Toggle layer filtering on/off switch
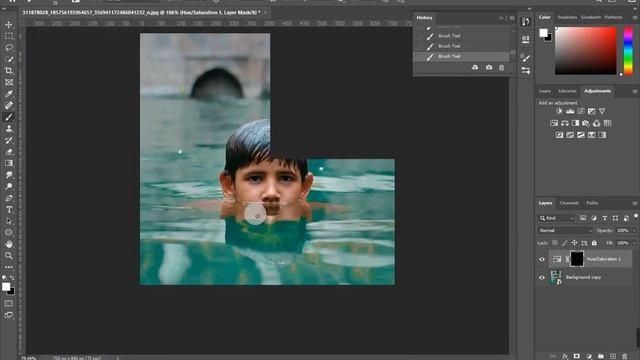 pyautogui.click(x=636, y=216)
